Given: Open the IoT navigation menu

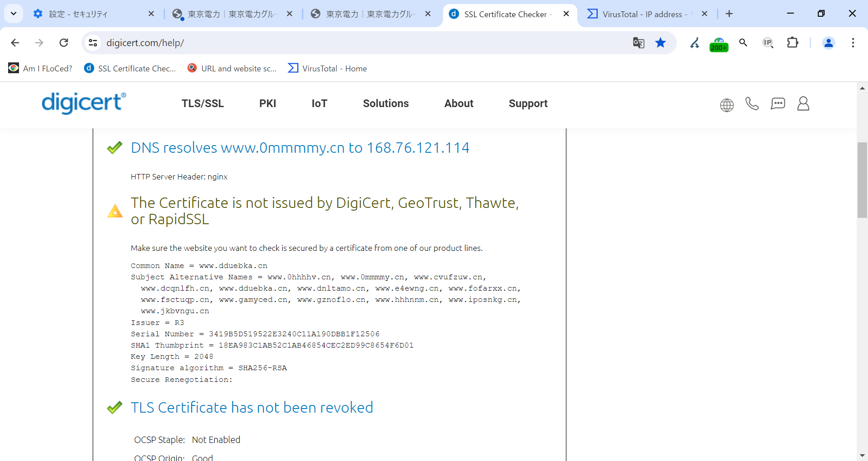Looking at the screenshot, I should tap(319, 103).
